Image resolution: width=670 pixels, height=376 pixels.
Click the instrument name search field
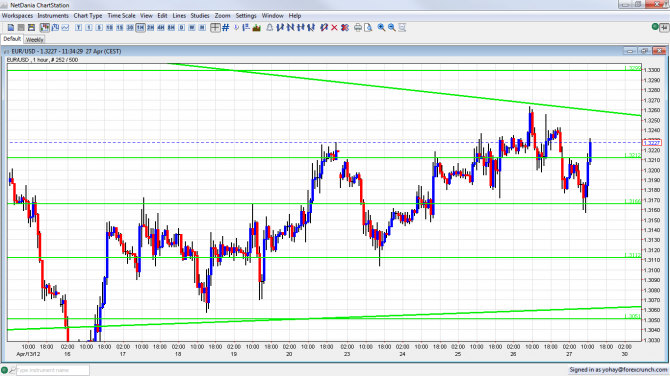point(53,370)
